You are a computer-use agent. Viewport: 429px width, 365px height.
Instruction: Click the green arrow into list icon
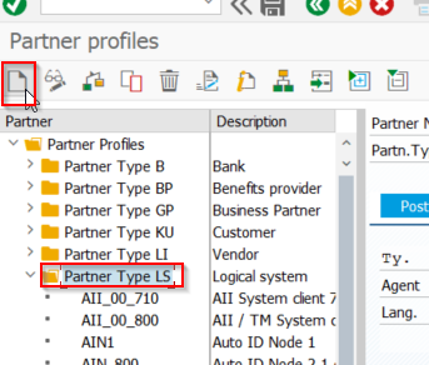[321, 80]
